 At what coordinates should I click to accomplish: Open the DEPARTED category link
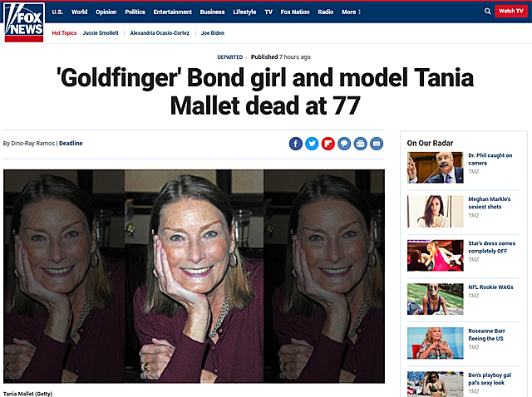pos(230,57)
